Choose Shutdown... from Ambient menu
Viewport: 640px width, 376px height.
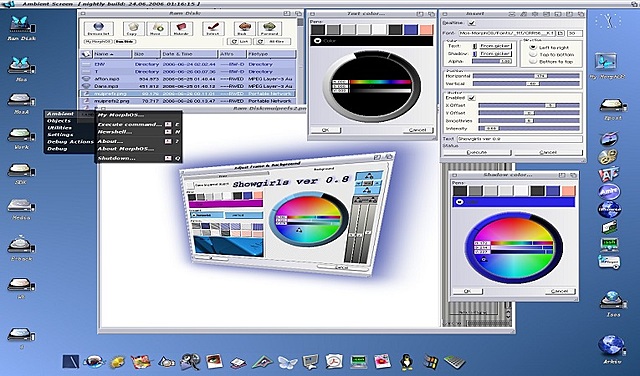[139, 158]
